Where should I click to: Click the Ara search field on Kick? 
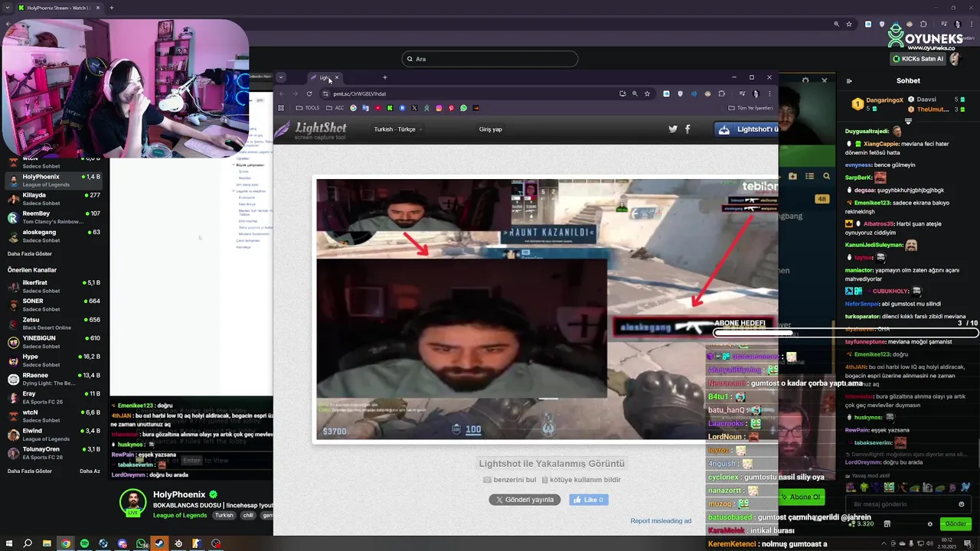click(490, 59)
